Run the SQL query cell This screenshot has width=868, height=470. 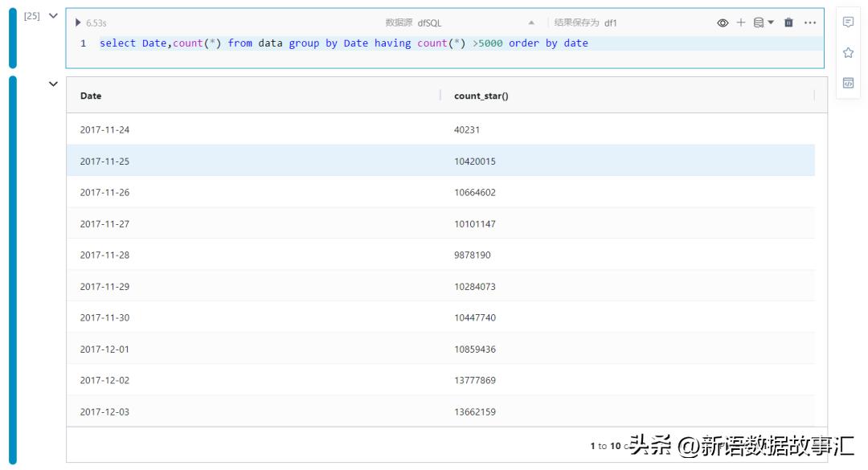(x=76, y=23)
